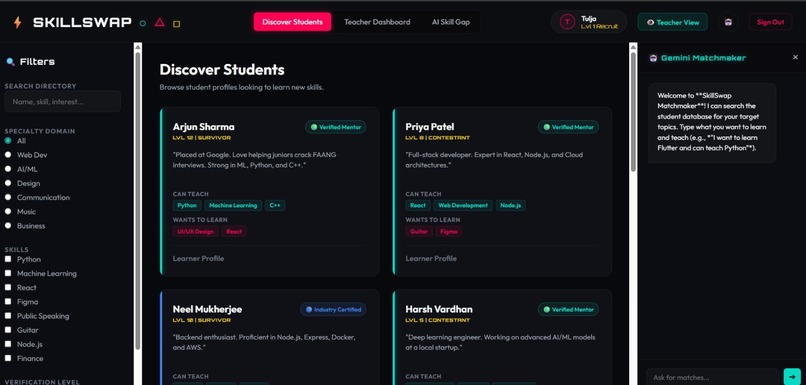Click the teal circle shape icon

(x=143, y=23)
